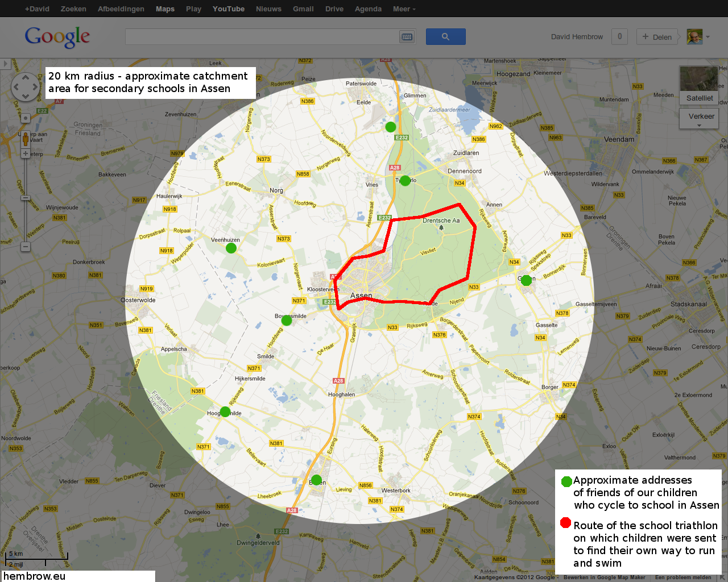Image resolution: width=728 pixels, height=582 pixels.
Task: Click the Hoogezand town label
Action: [x=513, y=74]
